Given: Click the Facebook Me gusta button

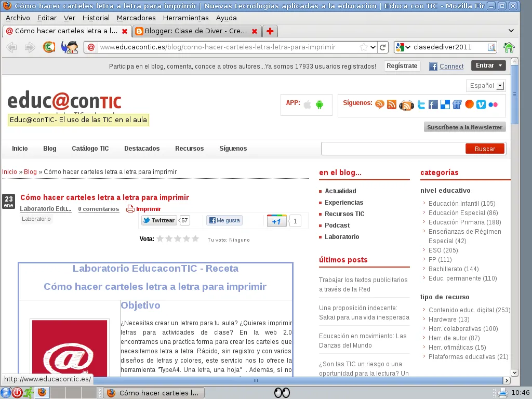Looking at the screenshot, I should point(224,220).
